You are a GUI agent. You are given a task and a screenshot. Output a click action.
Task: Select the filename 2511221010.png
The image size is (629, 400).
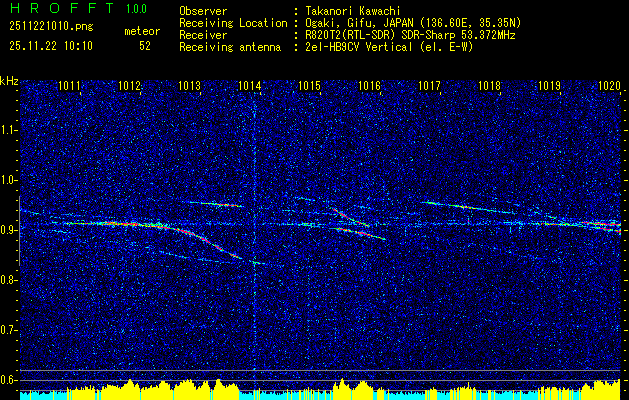click(51, 27)
